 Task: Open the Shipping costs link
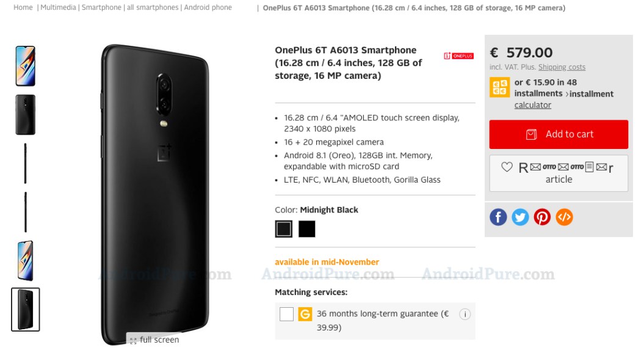(562, 67)
